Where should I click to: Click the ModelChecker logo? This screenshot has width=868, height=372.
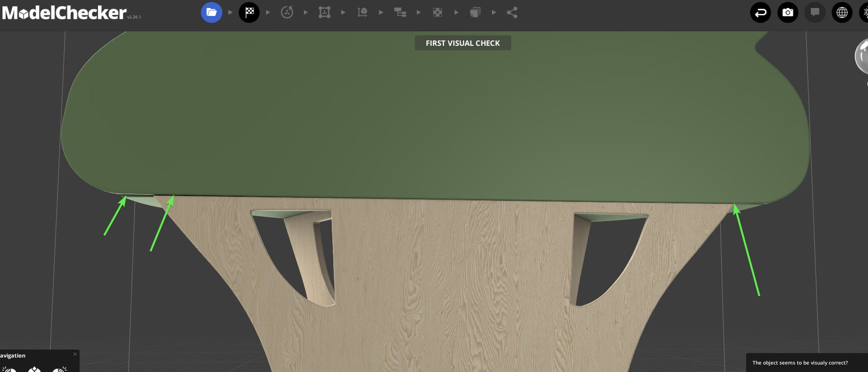(x=65, y=13)
